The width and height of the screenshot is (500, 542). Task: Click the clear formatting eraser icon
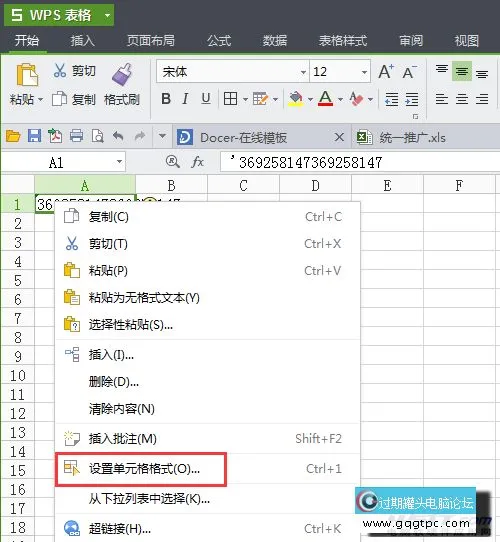click(356, 99)
